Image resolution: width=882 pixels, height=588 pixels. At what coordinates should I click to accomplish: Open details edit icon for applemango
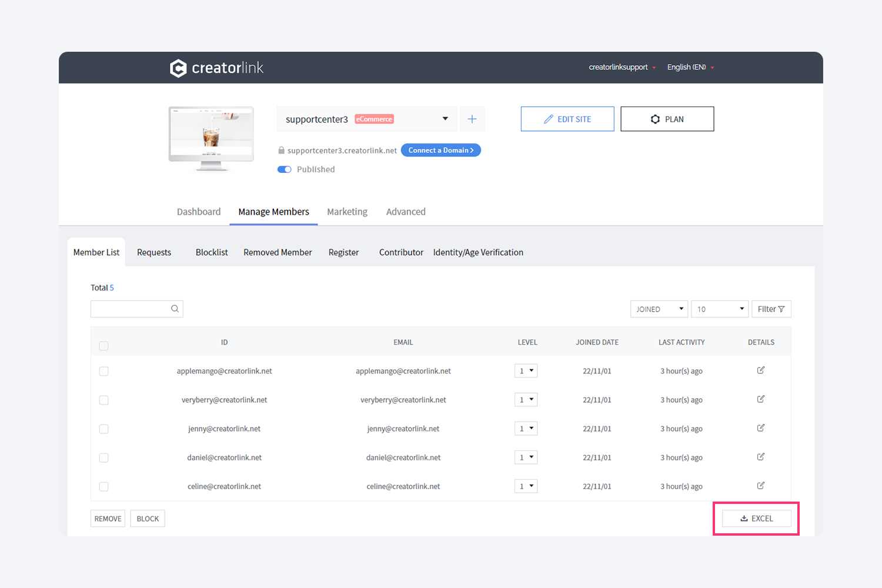tap(761, 370)
